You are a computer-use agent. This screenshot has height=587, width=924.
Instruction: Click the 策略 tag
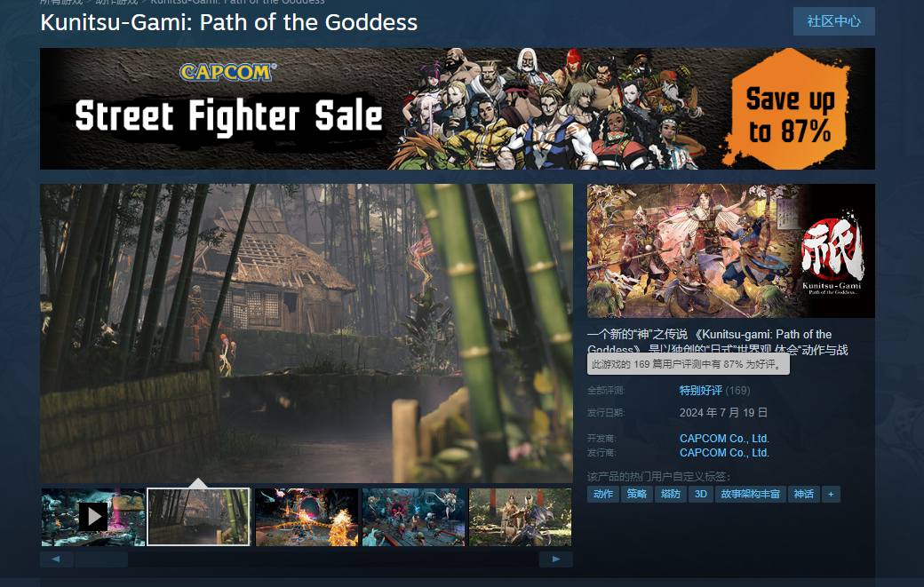click(x=636, y=495)
